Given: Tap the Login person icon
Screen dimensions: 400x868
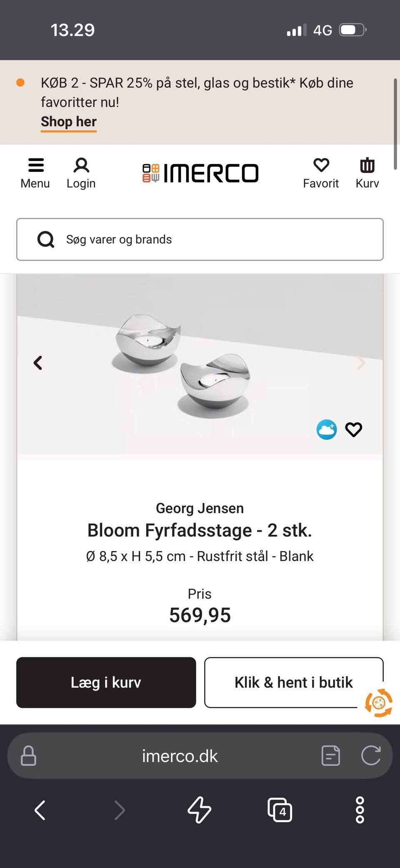Looking at the screenshot, I should tap(81, 166).
